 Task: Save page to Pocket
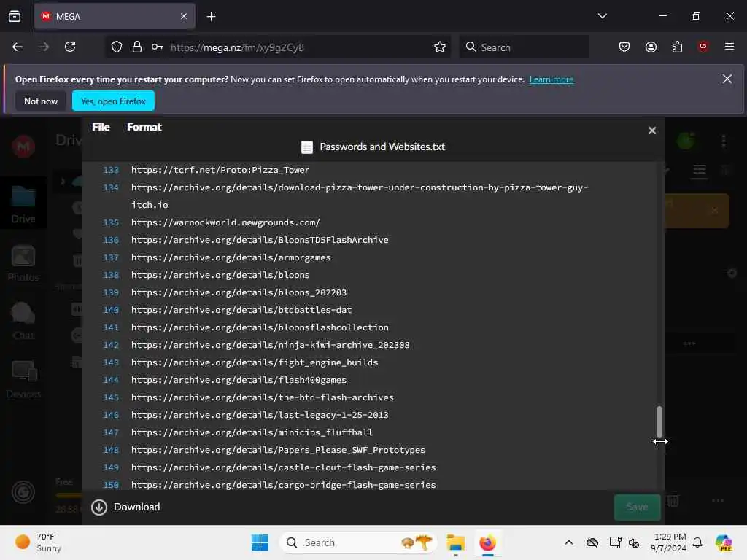tap(624, 47)
